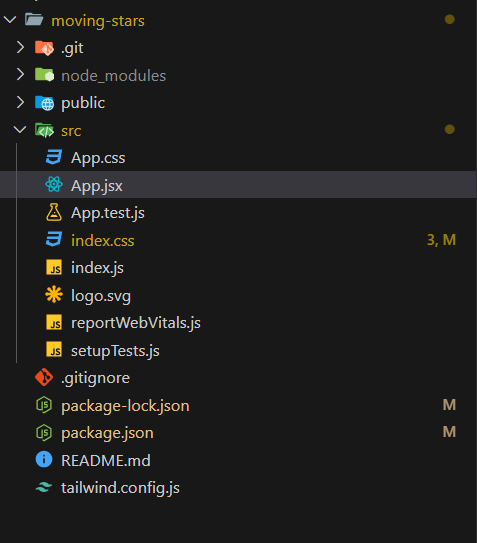This screenshot has width=477, height=543.
Task: Click the Node icon beside package.json
Action: pyautogui.click(x=44, y=432)
